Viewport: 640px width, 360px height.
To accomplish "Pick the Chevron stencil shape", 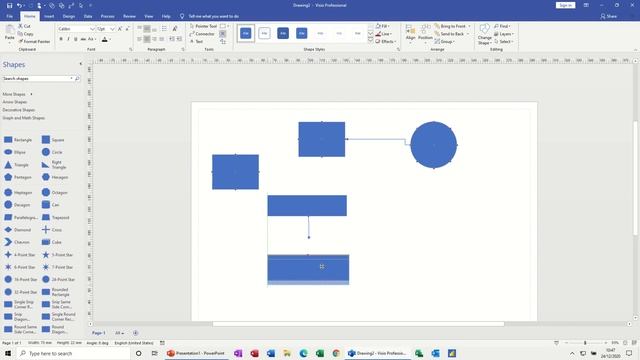I will [17, 242].
